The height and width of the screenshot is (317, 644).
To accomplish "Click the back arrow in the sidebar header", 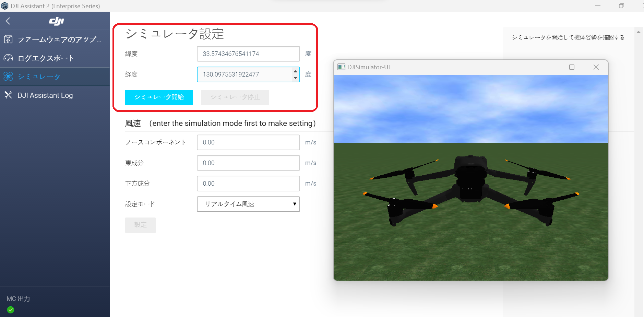I will [8, 21].
